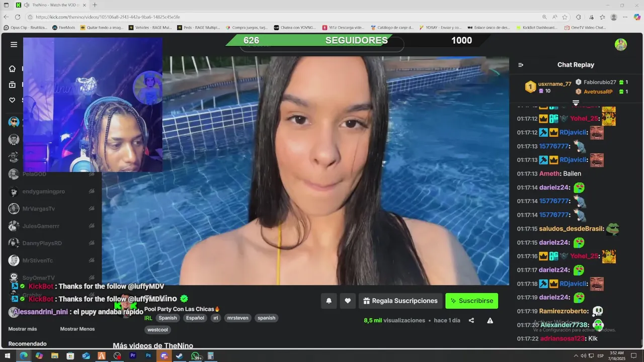The image size is (644, 362).
Task: Open the browser extensions puzzle icon
Action: [x=579, y=17]
